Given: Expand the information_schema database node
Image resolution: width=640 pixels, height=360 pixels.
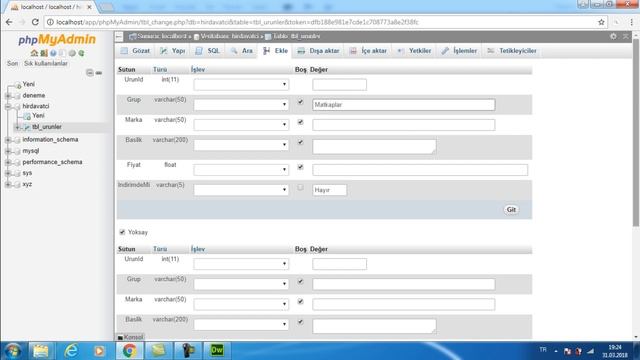Looking at the screenshot, I should (x=8, y=140).
